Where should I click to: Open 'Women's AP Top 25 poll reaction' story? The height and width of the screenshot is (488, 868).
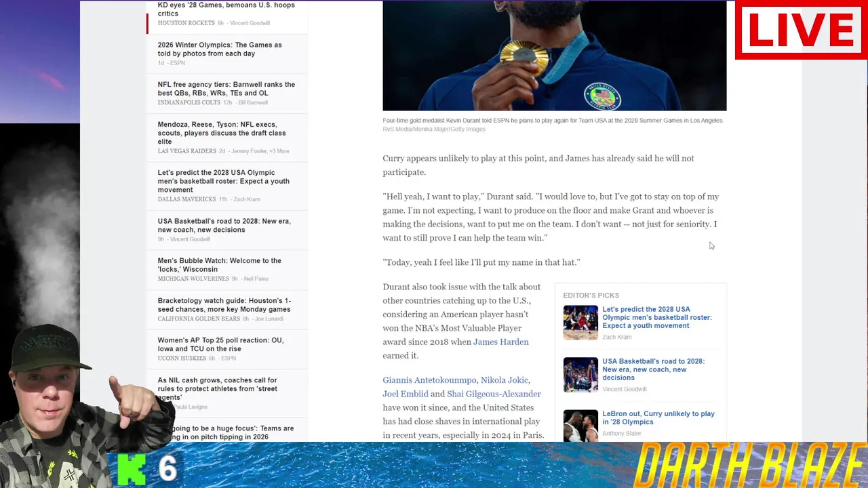pos(220,344)
